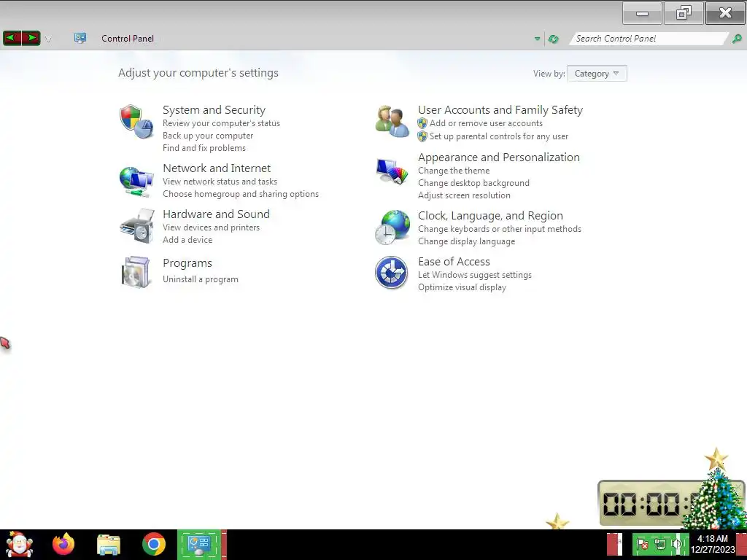Image resolution: width=747 pixels, height=560 pixels.
Task: Open Clock, Language, and Region globe icon
Action: coord(392,227)
